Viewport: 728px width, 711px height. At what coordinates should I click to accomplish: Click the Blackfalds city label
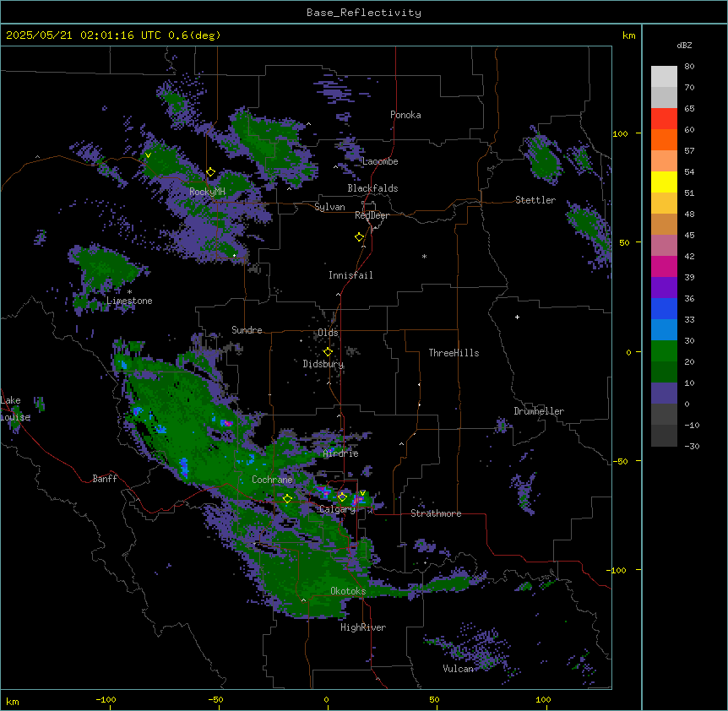[x=372, y=188]
